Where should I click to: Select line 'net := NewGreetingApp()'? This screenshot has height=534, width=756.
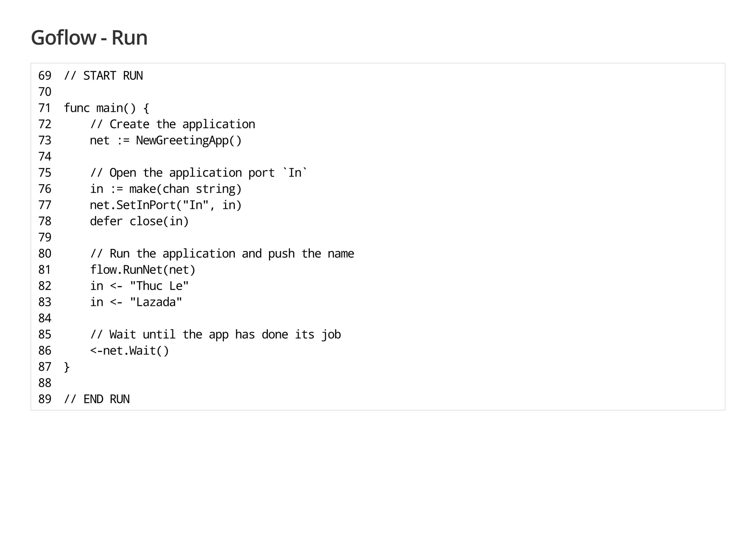(166, 141)
